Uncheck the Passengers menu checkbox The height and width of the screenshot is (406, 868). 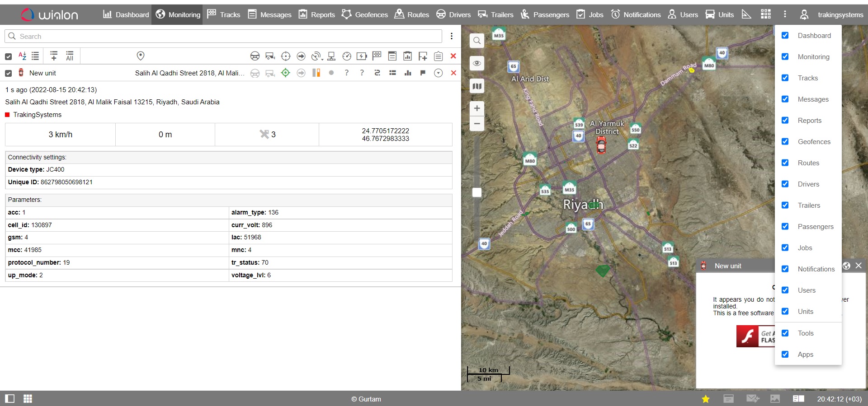[785, 226]
